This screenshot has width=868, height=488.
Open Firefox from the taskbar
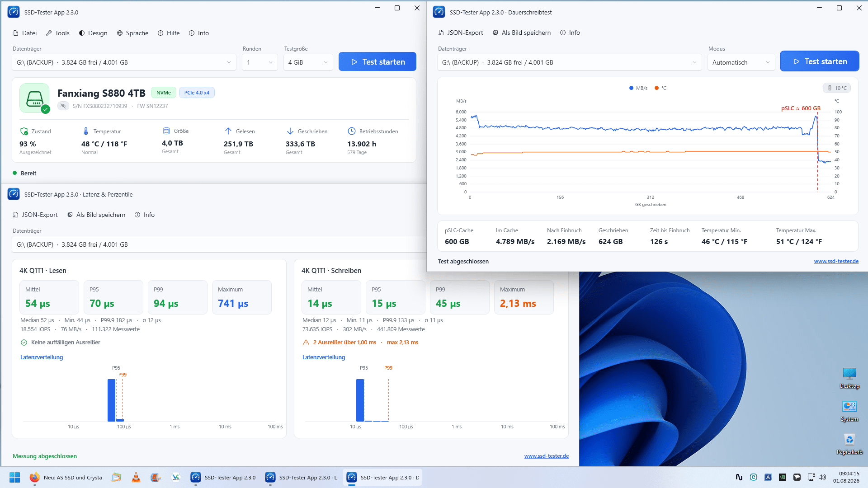tap(34, 477)
